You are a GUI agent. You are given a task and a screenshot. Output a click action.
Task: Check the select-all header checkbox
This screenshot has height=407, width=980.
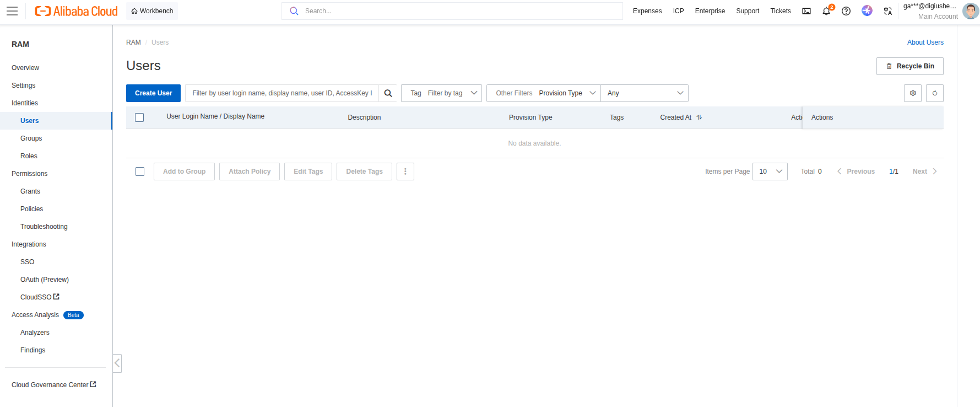click(x=139, y=117)
